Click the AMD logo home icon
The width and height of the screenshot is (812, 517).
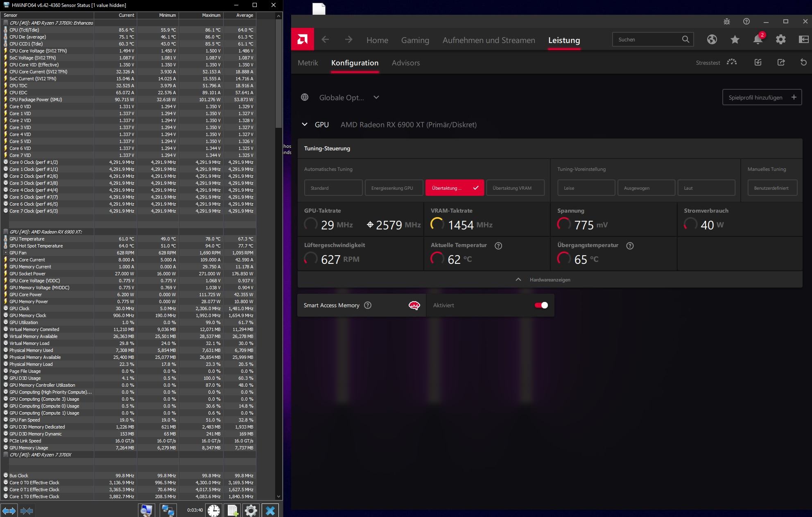pyautogui.click(x=303, y=39)
